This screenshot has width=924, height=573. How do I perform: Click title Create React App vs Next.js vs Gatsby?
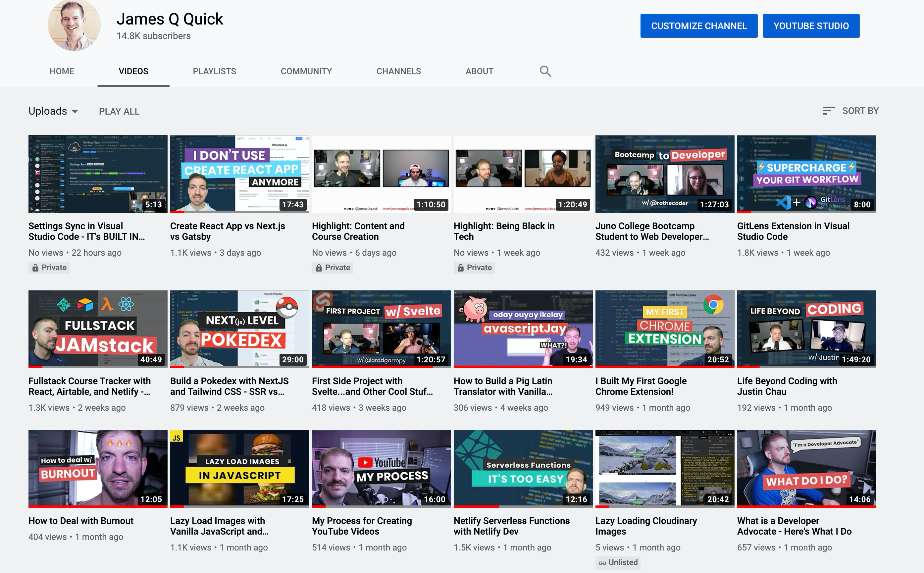coord(227,231)
